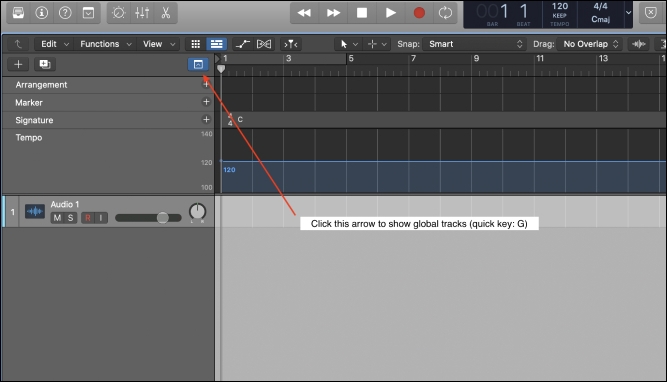Image resolution: width=667 pixels, height=382 pixels.
Task: Click the Cmaj key display
Action: [600, 19]
